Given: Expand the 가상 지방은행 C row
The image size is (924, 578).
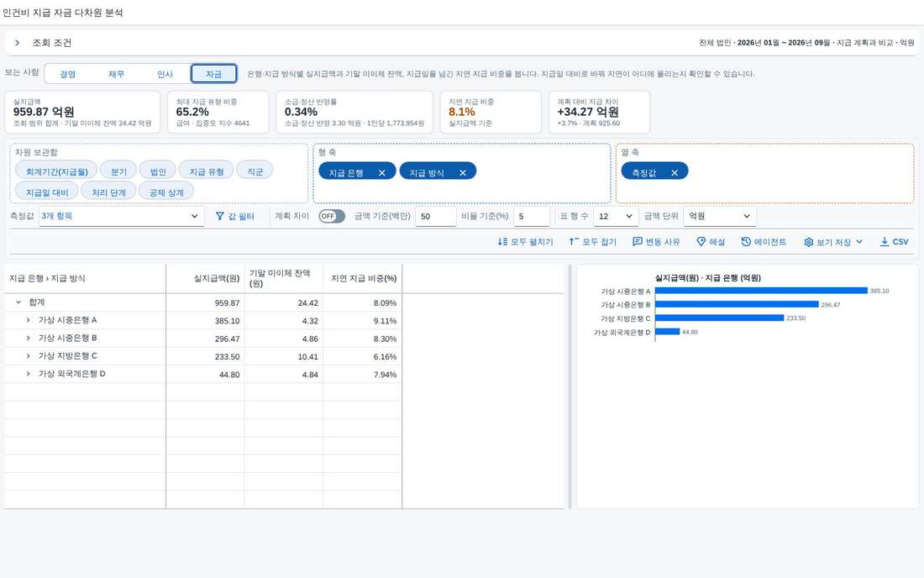Looking at the screenshot, I should pyautogui.click(x=28, y=356).
